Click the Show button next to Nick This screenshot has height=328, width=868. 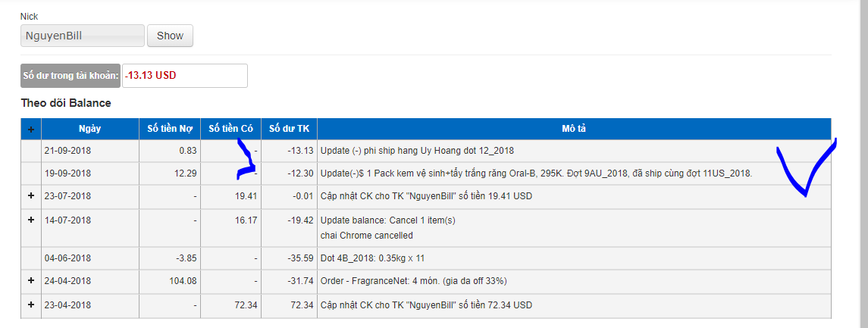[x=170, y=36]
